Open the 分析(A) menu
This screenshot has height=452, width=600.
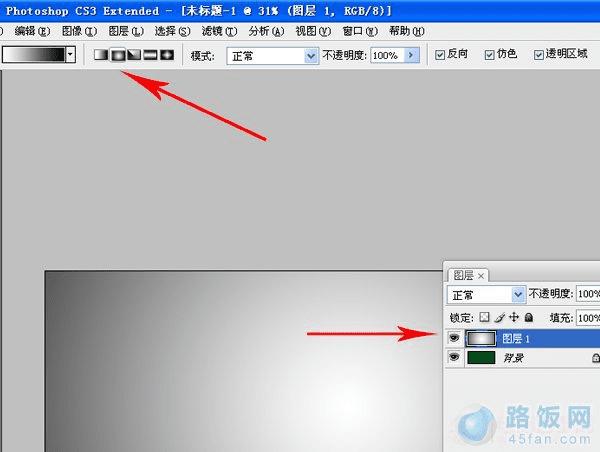266,31
